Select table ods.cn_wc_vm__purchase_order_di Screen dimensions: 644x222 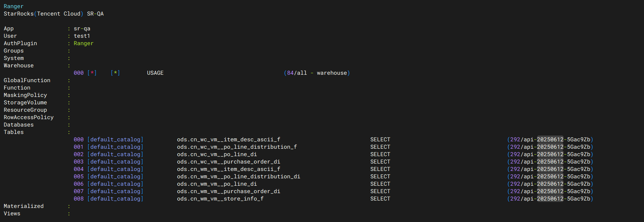point(228,162)
